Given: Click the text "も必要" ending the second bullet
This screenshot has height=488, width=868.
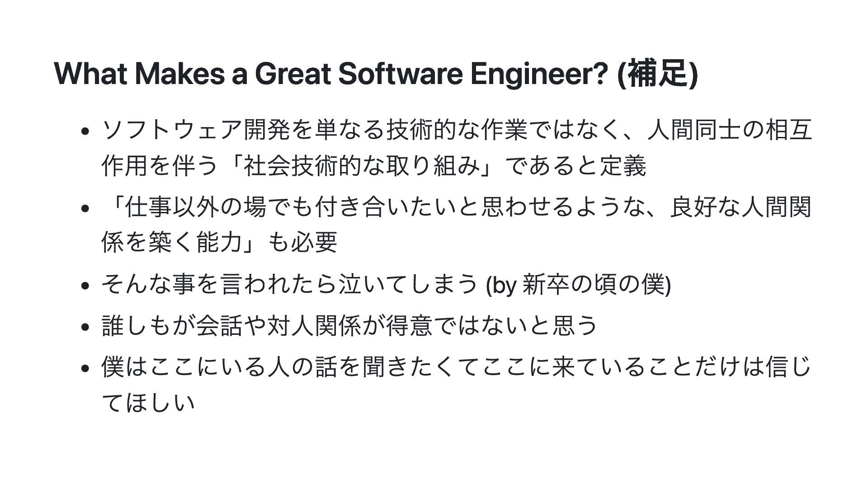Looking at the screenshot, I should pyautogui.click(x=302, y=243).
